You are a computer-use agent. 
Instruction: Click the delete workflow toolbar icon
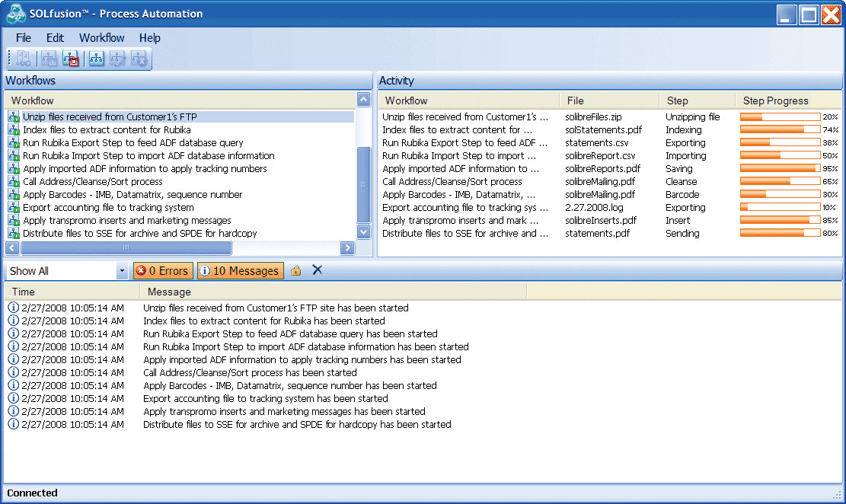[139, 59]
